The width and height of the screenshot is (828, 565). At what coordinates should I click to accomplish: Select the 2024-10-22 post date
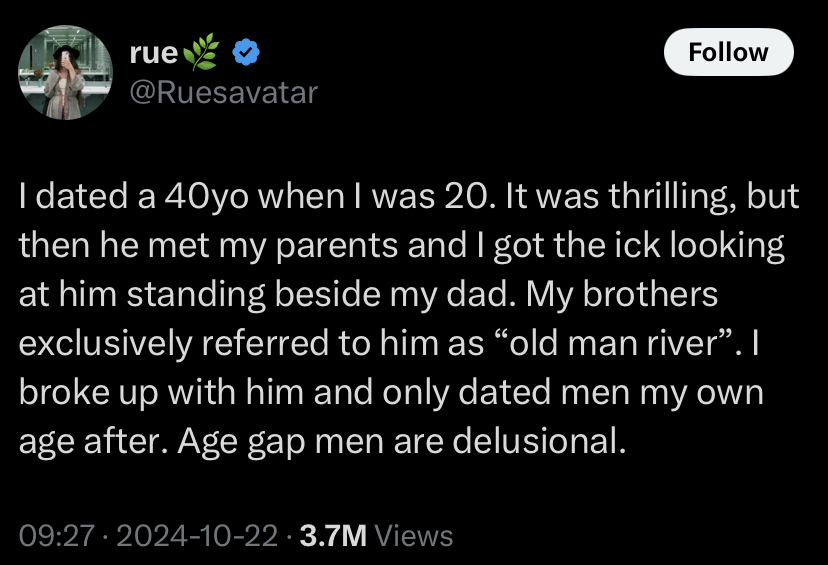197,535
